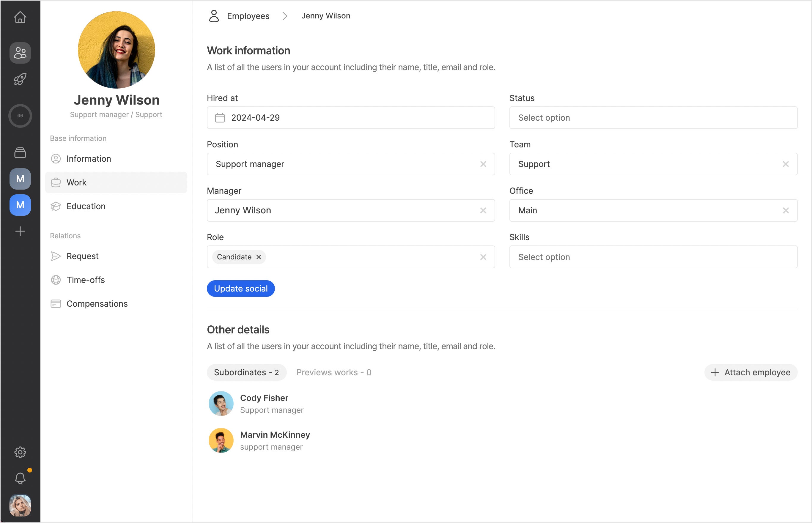812x523 pixels.
Task: Open the circular timer widget in sidebar
Action: coord(20,116)
